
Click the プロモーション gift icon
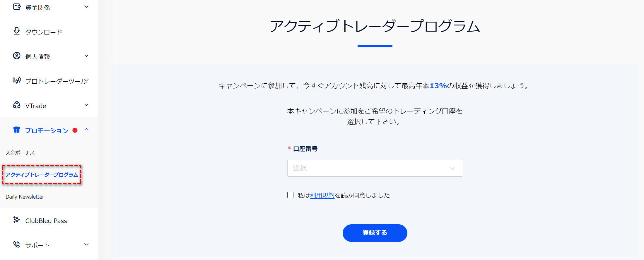pyautogui.click(x=17, y=130)
